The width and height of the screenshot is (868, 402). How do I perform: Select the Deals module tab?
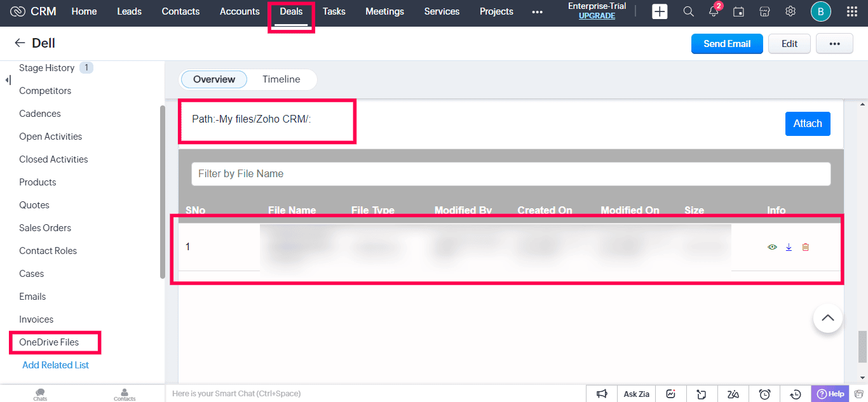point(291,11)
